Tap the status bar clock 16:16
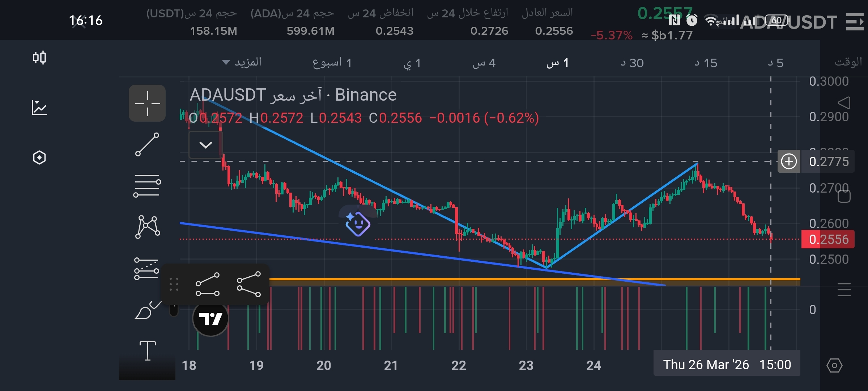The height and width of the screenshot is (391, 868). (86, 21)
